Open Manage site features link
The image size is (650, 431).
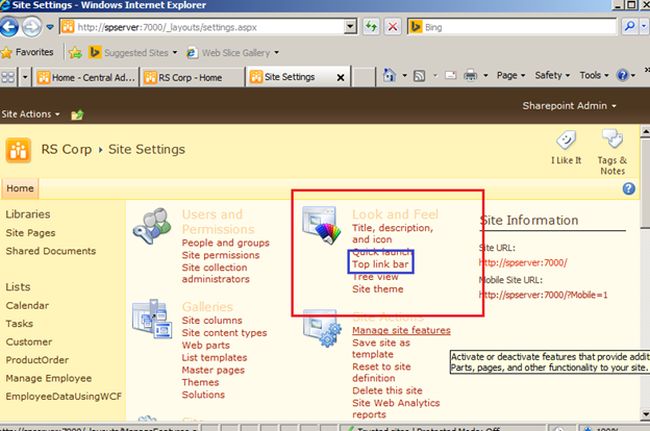[x=401, y=330]
